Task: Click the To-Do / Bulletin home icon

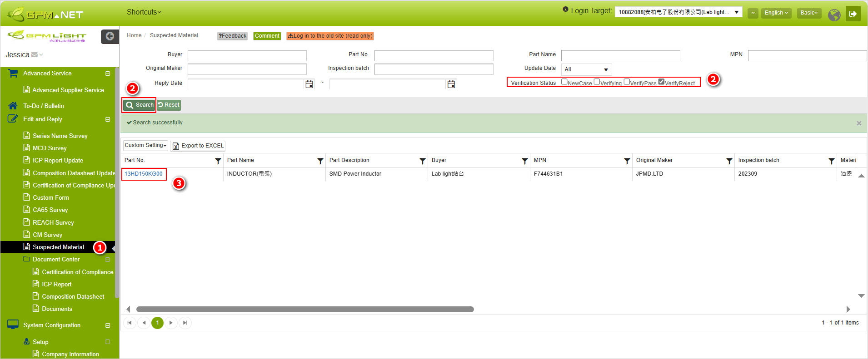Action: click(x=13, y=106)
